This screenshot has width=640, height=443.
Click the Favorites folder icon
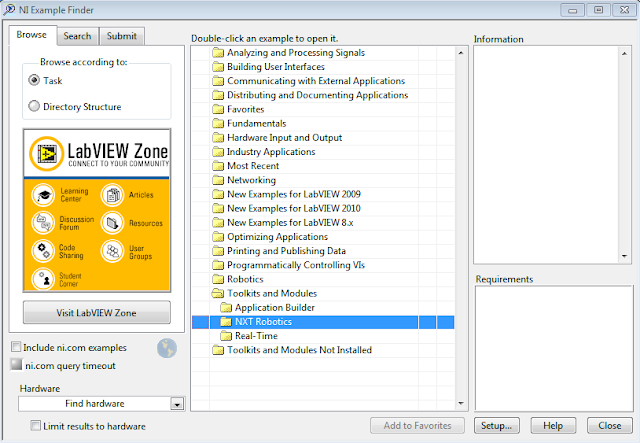pos(218,109)
